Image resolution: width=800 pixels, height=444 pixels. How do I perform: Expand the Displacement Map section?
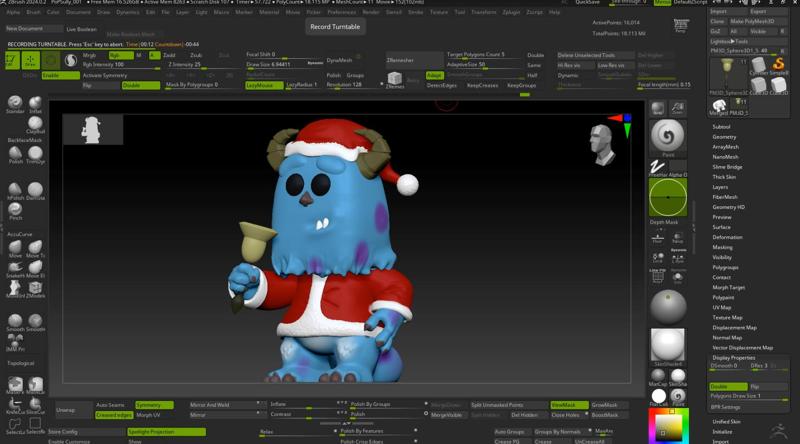[x=735, y=328]
